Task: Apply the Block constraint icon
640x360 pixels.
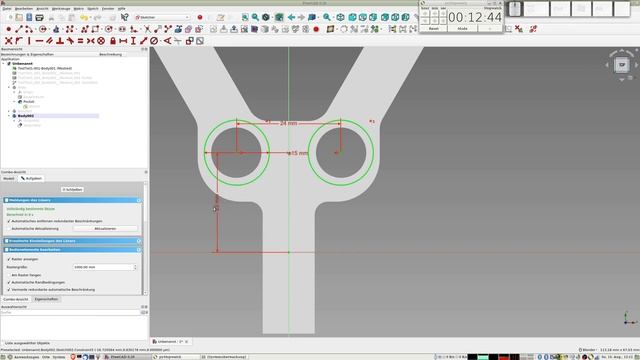Action: [x=101, y=41]
